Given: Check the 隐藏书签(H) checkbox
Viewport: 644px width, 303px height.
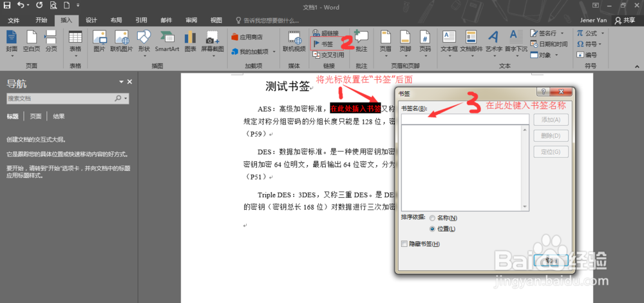Looking at the screenshot, I should 404,244.
